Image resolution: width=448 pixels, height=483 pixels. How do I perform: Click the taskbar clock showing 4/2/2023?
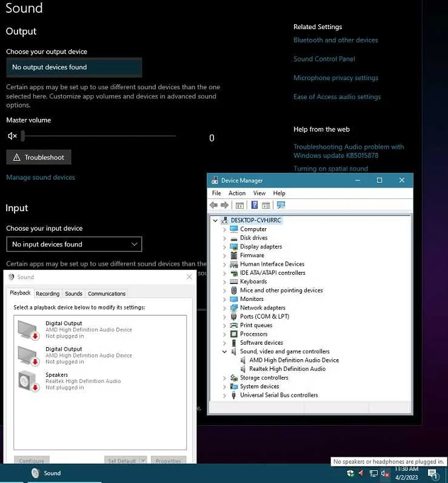click(406, 473)
